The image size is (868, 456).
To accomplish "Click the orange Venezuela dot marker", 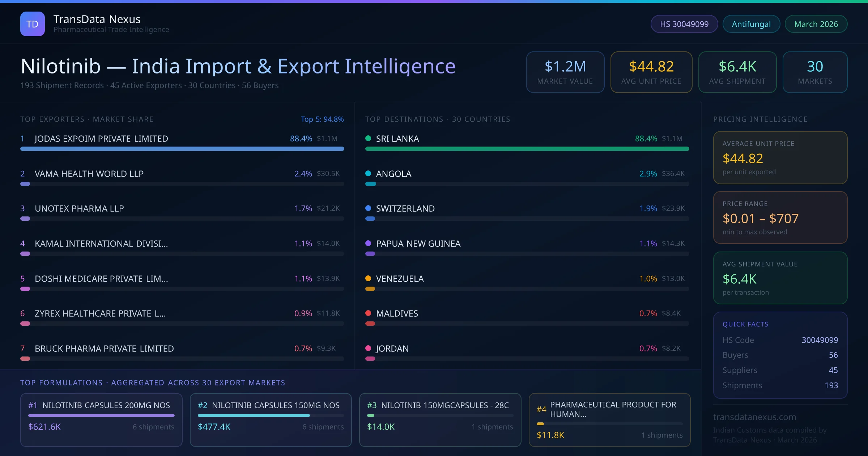I will [368, 278].
